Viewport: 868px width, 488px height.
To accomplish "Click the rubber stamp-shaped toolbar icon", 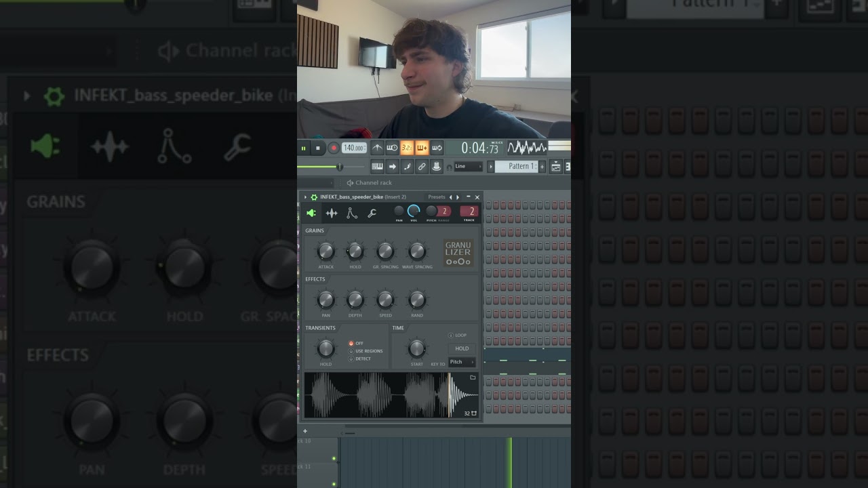I will tap(437, 166).
